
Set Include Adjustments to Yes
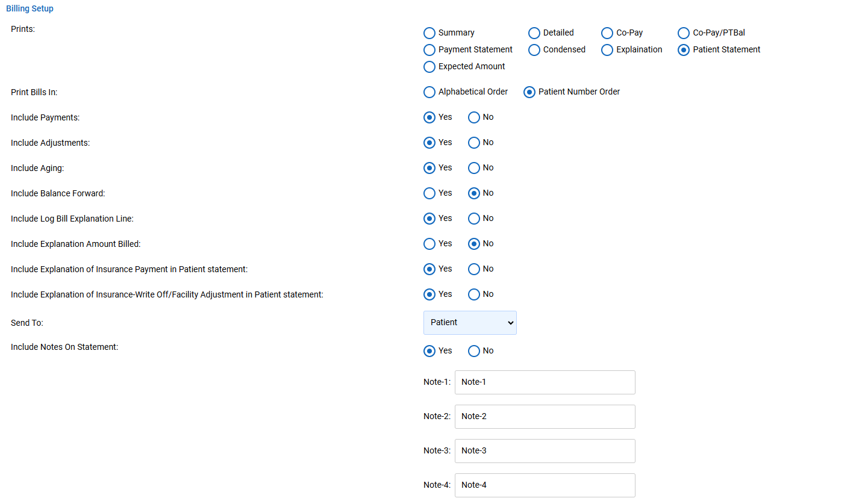click(x=429, y=143)
